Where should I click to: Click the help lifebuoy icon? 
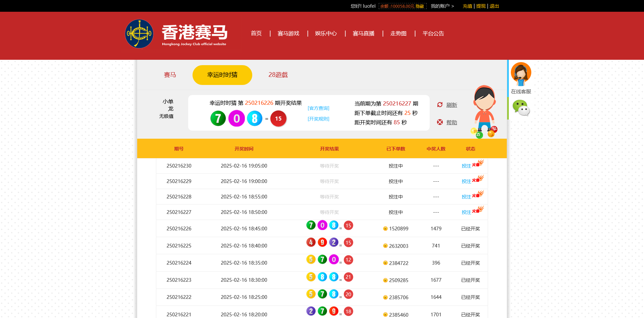coord(440,122)
